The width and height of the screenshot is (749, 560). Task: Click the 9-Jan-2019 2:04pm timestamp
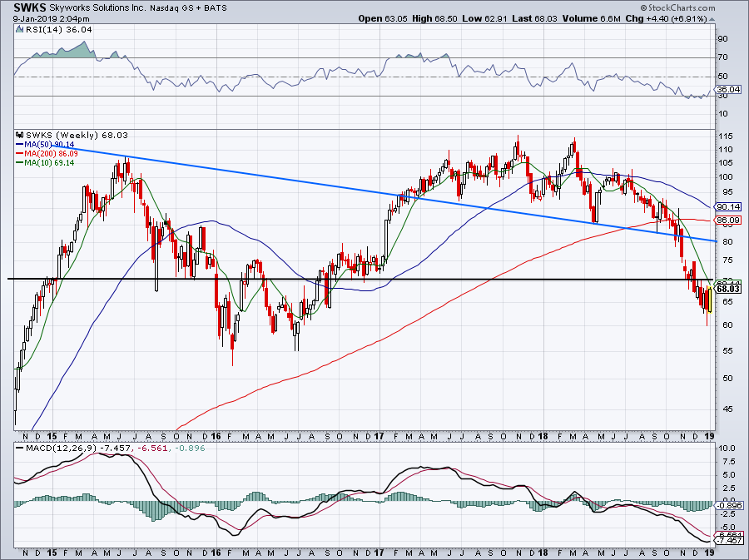tap(51, 19)
